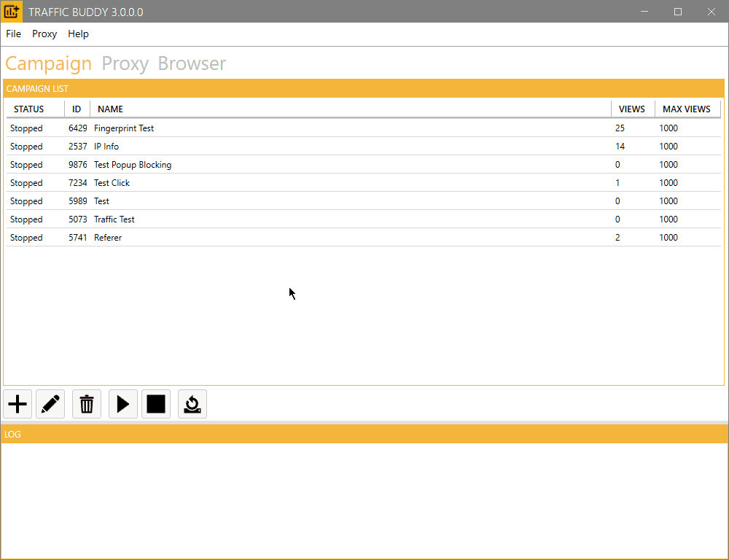The width and height of the screenshot is (729, 560).
Task: Select the Test Popup Blocking campaign
Action: pos(133,165)
